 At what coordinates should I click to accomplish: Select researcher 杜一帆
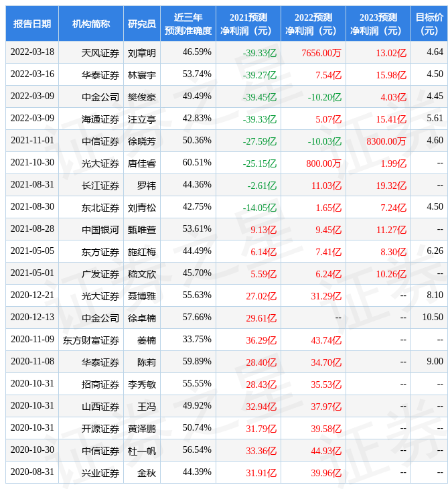point(142,451)
